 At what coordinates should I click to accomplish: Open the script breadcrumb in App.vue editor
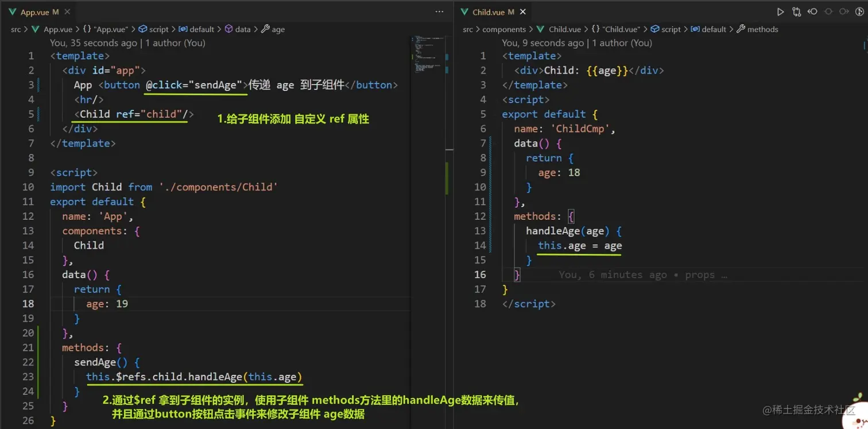(153, 29)
